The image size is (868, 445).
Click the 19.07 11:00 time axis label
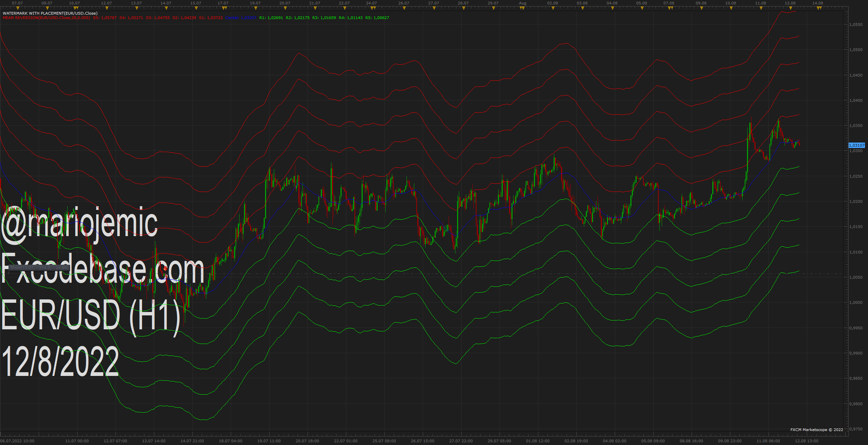pos(269,441)
